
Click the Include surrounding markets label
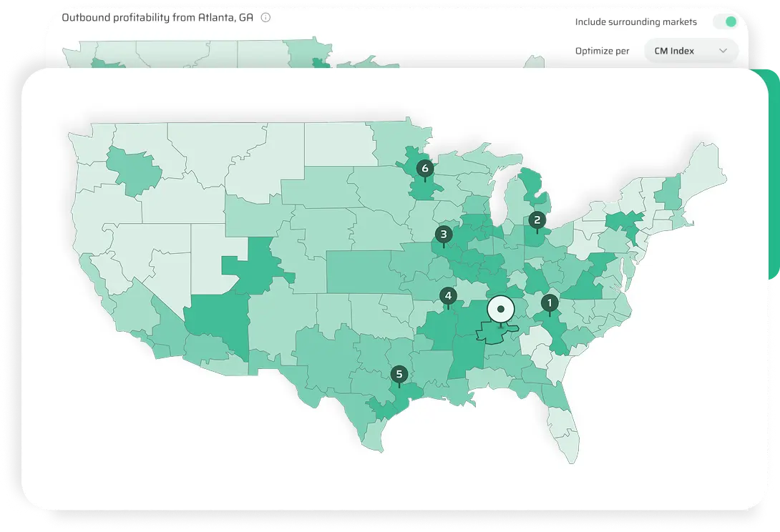[635, 22]
